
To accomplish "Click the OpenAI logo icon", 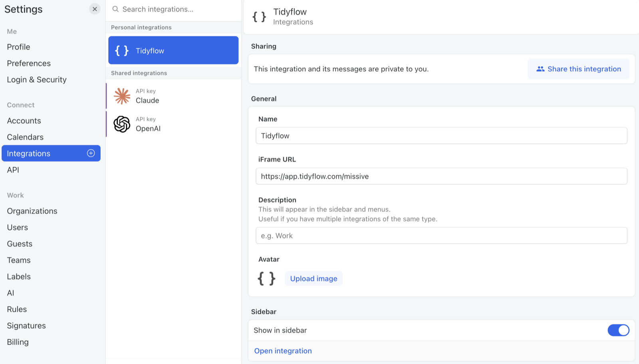I will [x=122, y=124].
